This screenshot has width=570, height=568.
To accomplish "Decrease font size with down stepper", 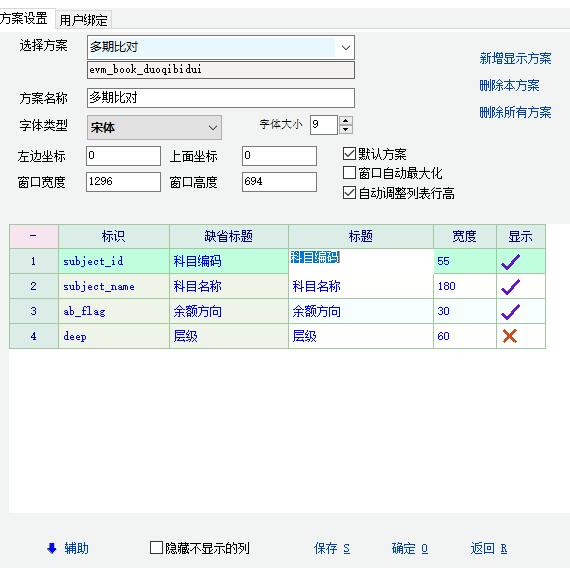I will 346,129.
